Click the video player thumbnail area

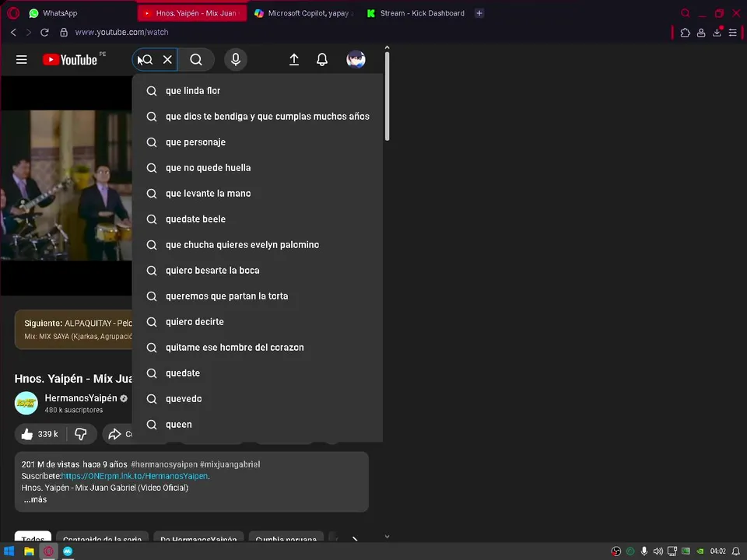coord(66,186)
